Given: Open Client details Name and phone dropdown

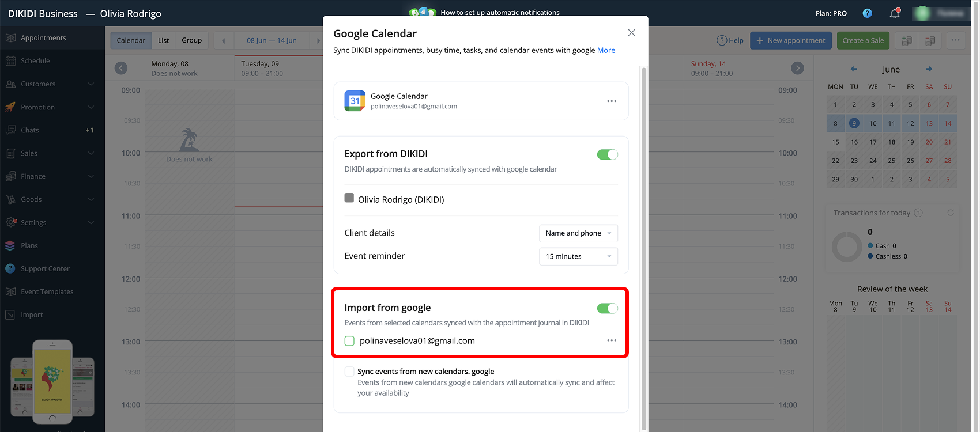Looking at the screenshot, I should [578, 233].
